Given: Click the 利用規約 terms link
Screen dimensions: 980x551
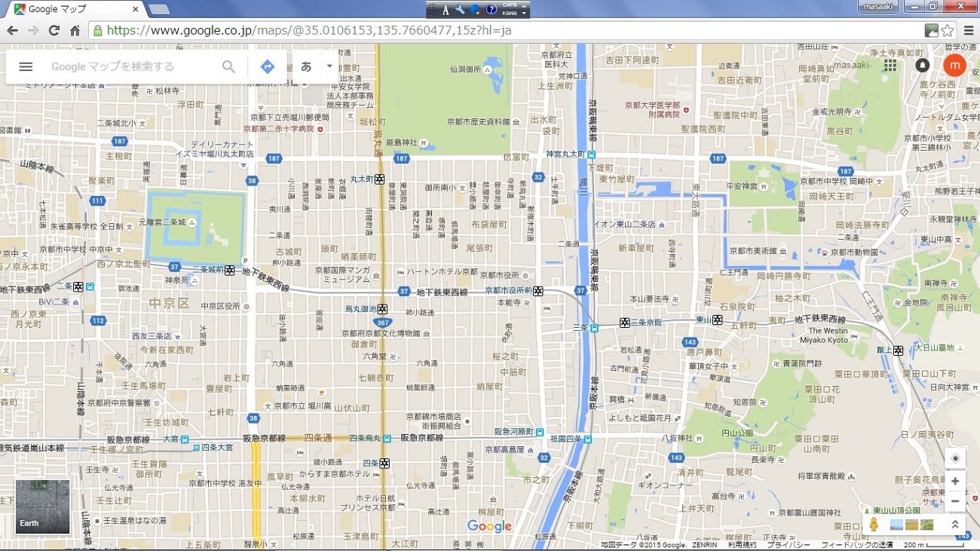Looking at the screenshot, I should click(x=742, y=545).
